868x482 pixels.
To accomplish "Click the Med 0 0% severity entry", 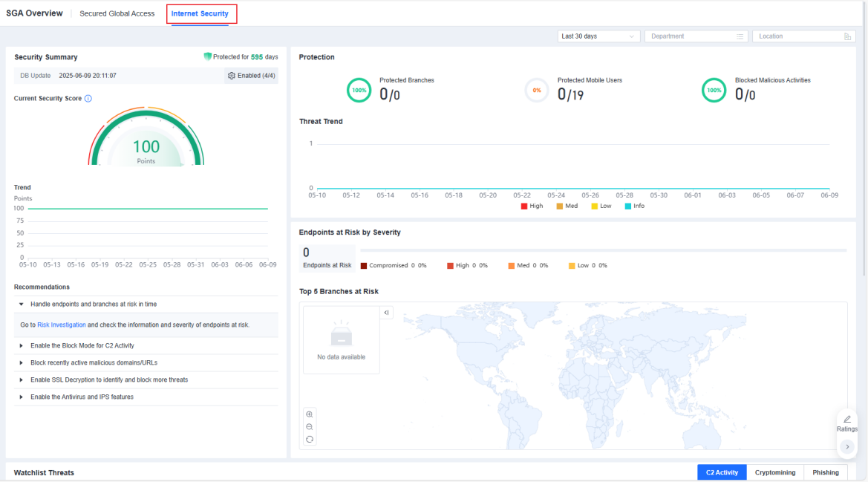I will click(528, 266).
